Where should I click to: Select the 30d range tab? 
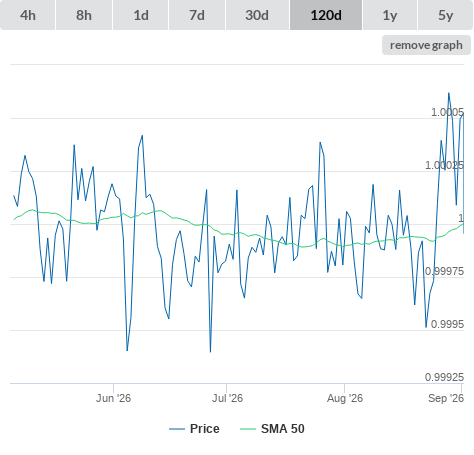point(257,15)
